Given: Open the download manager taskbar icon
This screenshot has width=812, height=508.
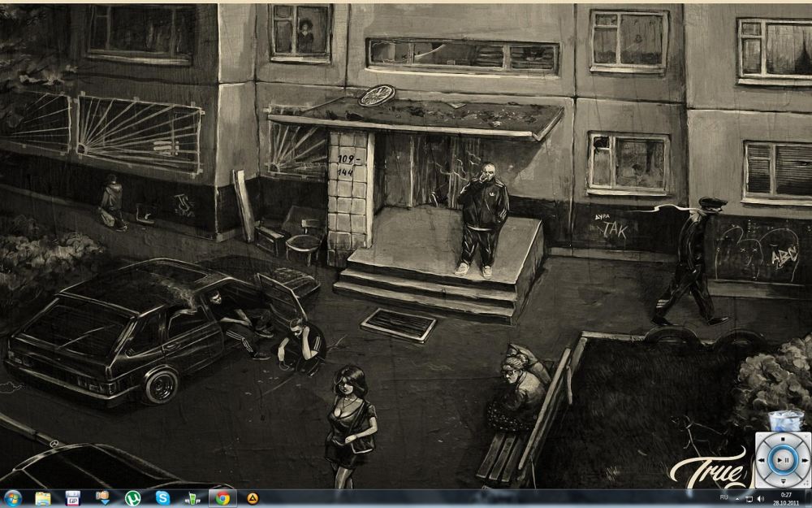Looking at the screenshot, I should click(x=102, y=499).
